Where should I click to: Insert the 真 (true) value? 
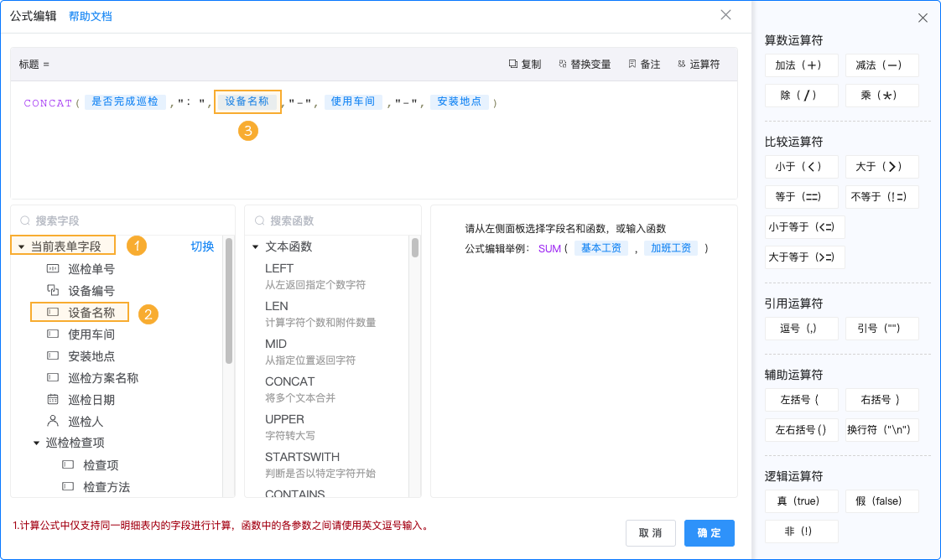(801, 500)
